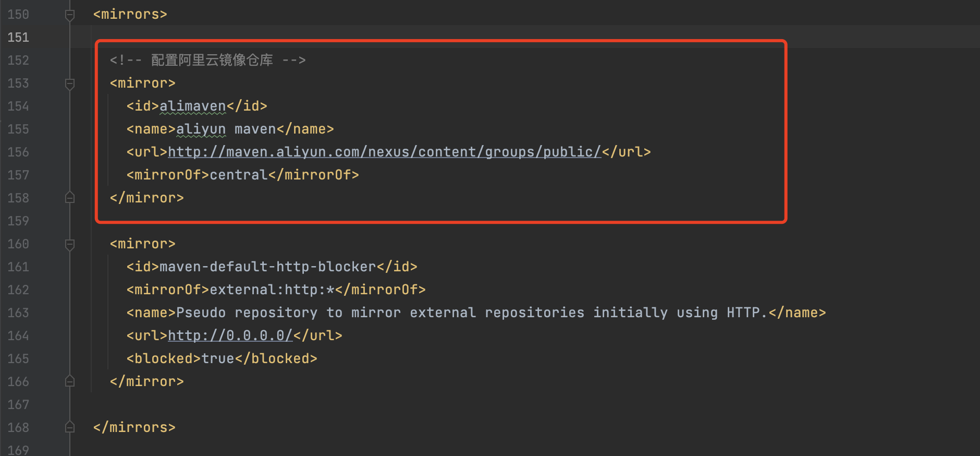
Task: Click the fold end marker at line 158
Action: tap(70, 198)
